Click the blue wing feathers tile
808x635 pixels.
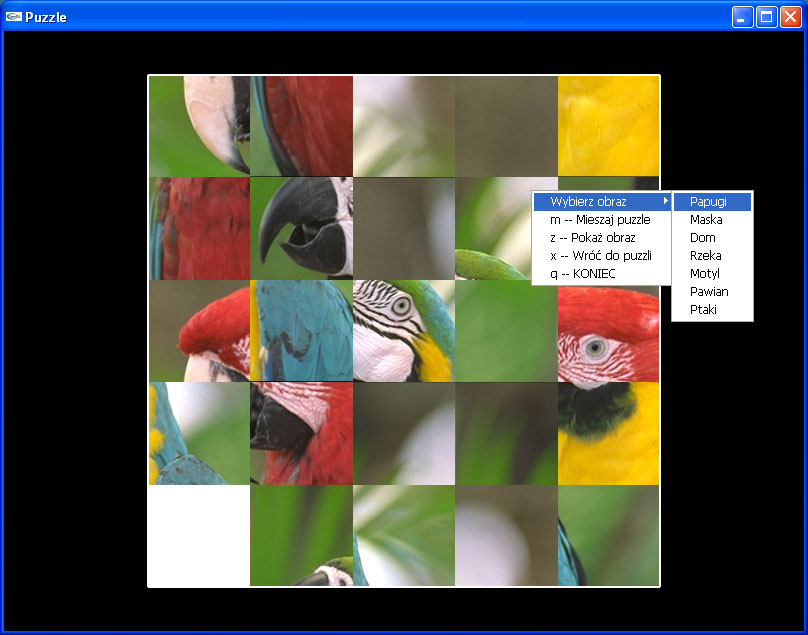click(x=301, y=331)
